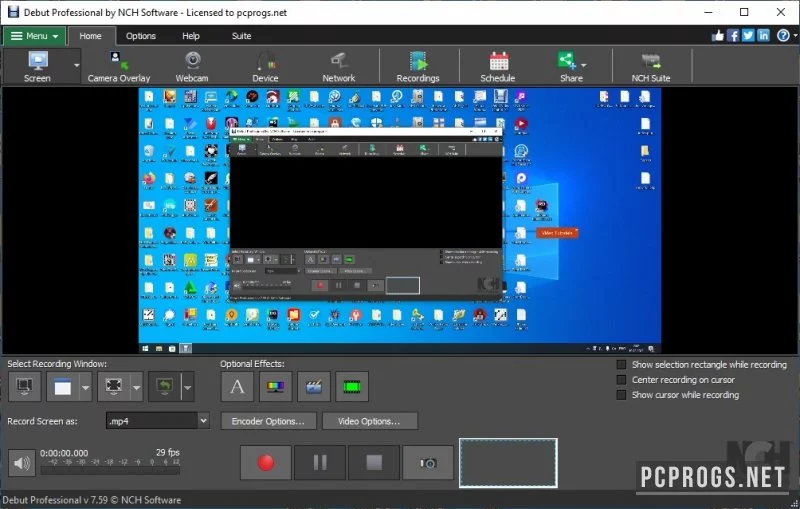Image resolution: width=800 pixels, height=509 pixels.
Task: Open the LinkedIn share icon
Action: click(763, 35)
